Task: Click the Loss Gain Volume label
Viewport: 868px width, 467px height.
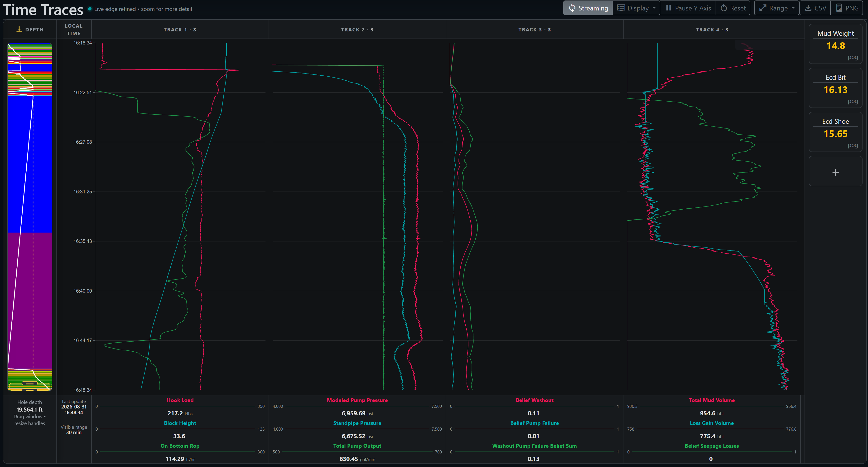Action: point(712,423)
